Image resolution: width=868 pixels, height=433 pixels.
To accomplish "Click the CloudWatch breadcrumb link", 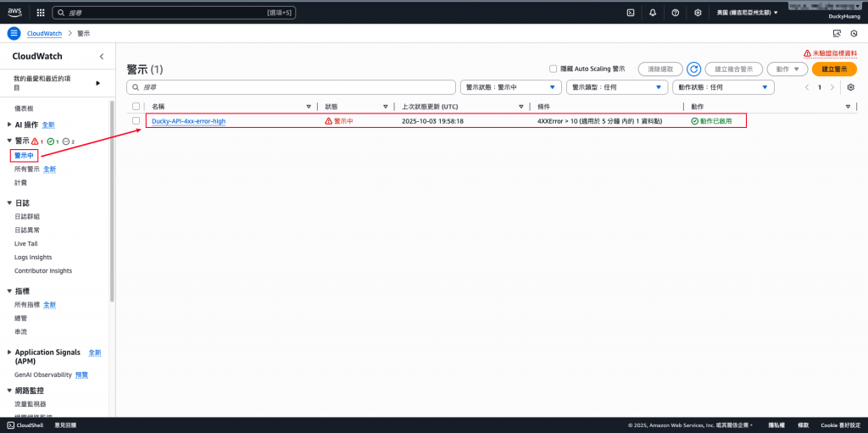I will pyautogui.click(x=44, y=33).
